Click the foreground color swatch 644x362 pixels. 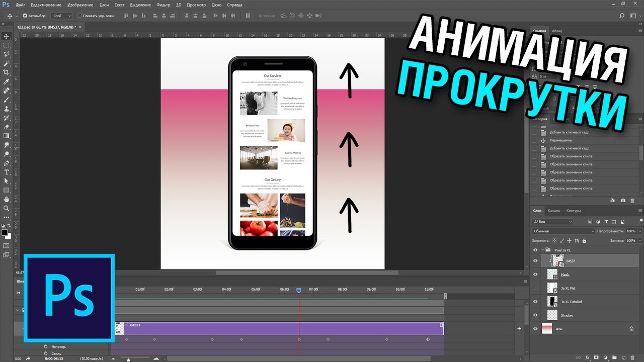pos(5,233)
